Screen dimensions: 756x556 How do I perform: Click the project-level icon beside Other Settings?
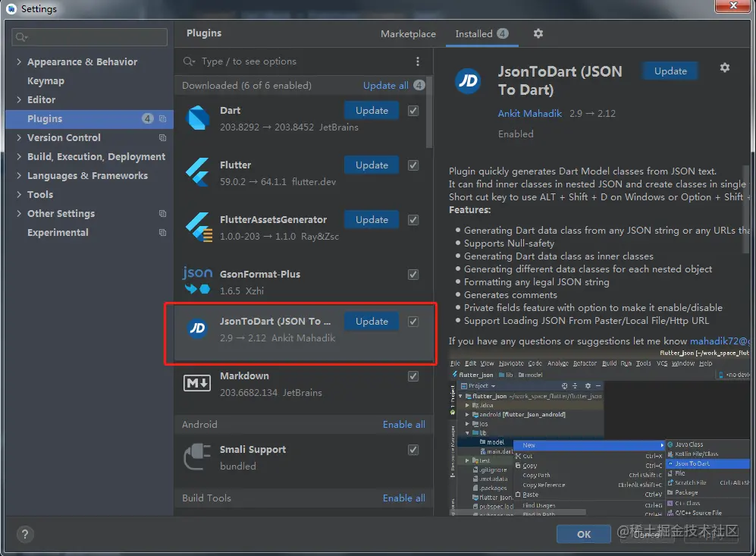pos(162,214)
